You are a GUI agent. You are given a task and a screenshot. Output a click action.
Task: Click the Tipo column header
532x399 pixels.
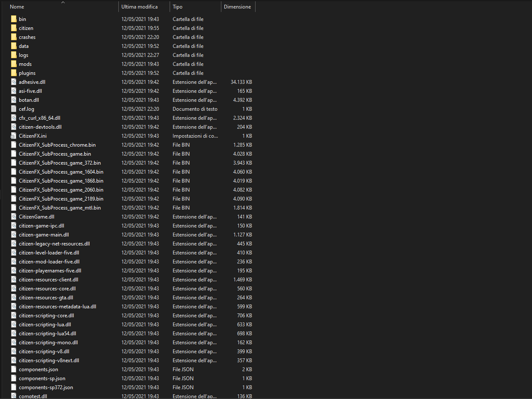pyautogui.click(x=177, y=6)
